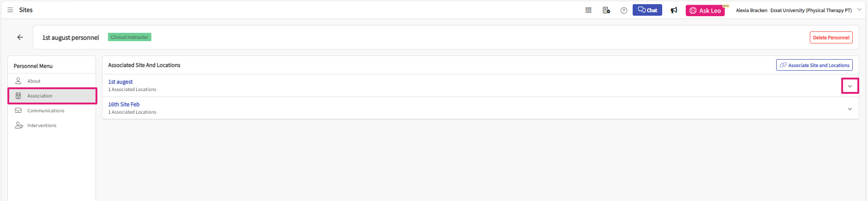Click the Communications envelope icon
Viewport: 868px width, 201px height.
18,110
